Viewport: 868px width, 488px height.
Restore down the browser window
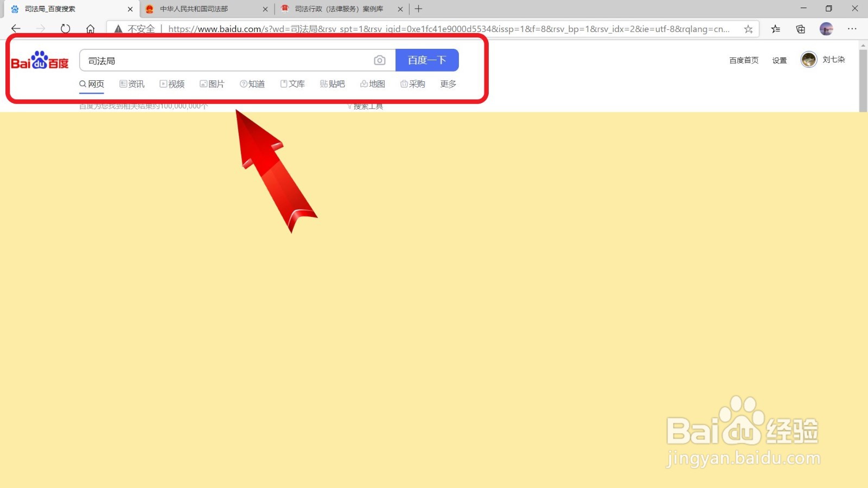click(829, 9)
